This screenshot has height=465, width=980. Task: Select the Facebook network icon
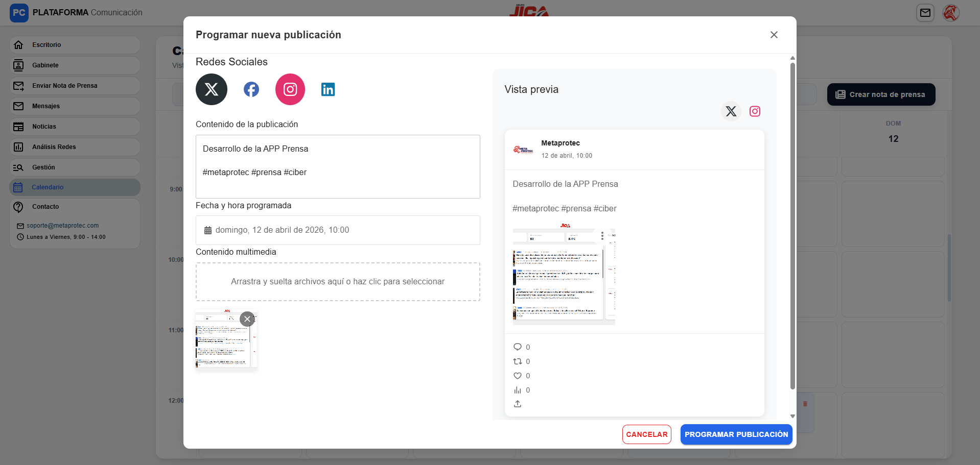251,89
